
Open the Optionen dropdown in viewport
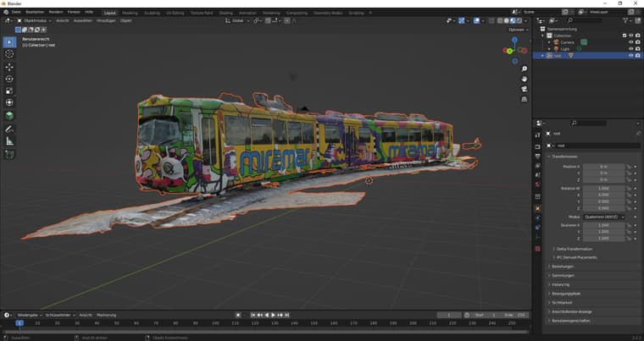click(x=519, y=30)
